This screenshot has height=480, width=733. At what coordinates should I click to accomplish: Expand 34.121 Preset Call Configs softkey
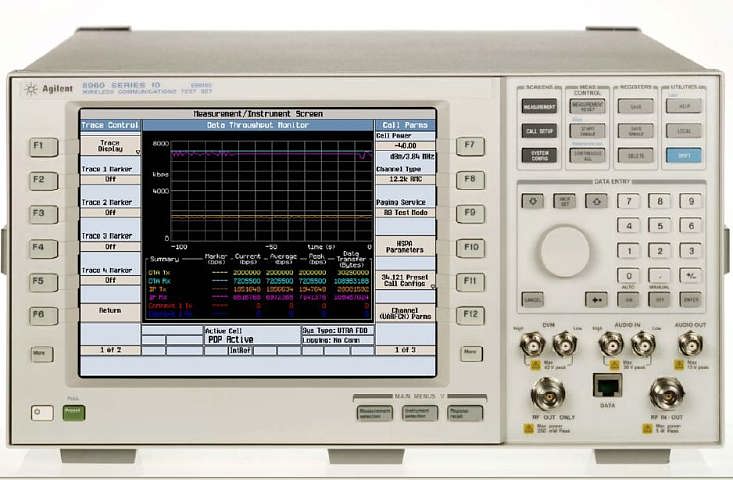(x=404, y=280)
